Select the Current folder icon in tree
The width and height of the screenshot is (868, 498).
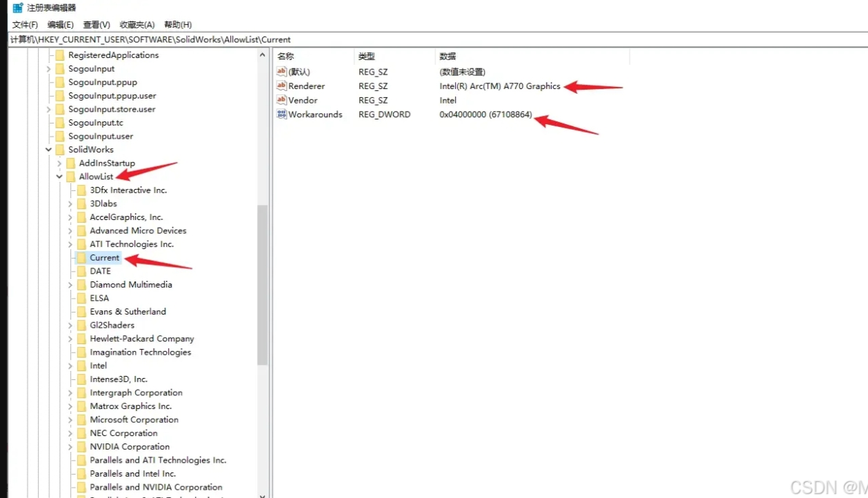click(x=81, y=258)
